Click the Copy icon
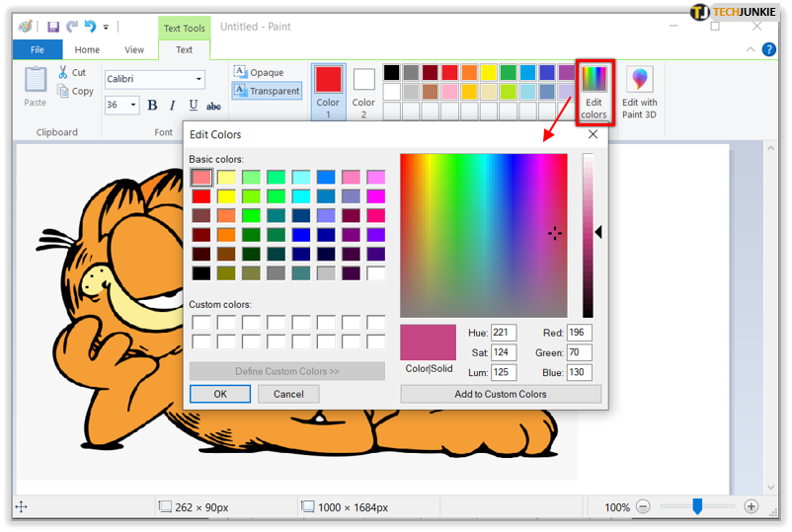 coord(62,91)
